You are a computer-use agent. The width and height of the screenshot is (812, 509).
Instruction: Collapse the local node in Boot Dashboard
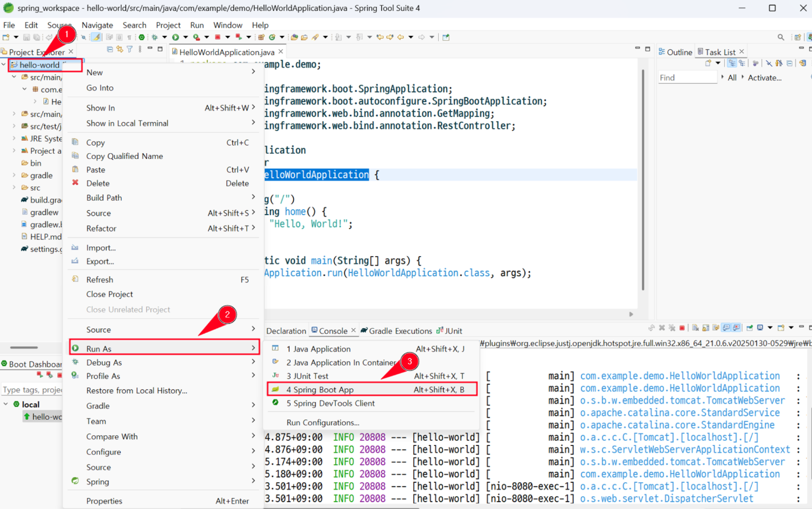[x=6, y=404]
